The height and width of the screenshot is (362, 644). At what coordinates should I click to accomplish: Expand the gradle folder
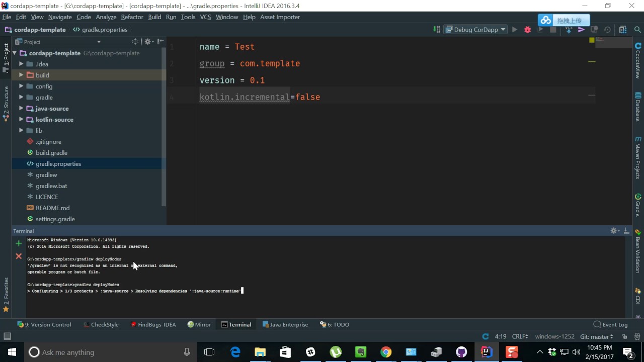(x=21, y=97)
